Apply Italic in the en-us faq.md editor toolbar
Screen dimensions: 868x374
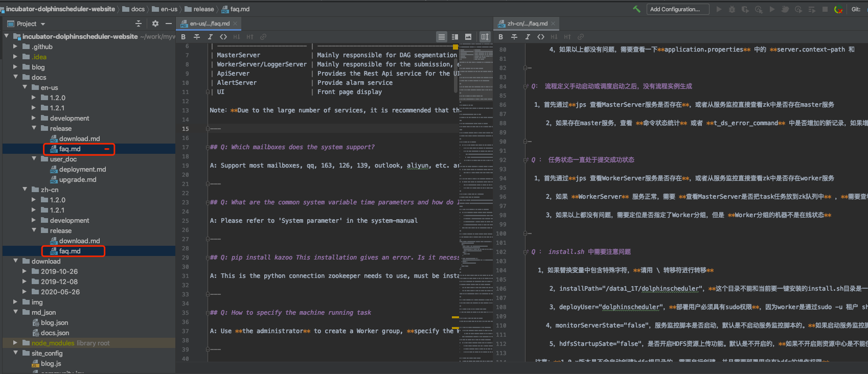click(210, 37)
